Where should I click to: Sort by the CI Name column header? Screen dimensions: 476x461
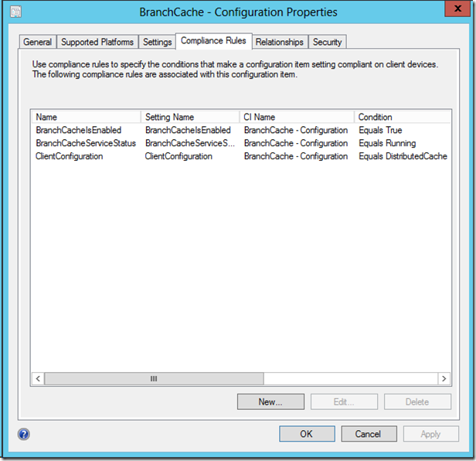point(297,117)
